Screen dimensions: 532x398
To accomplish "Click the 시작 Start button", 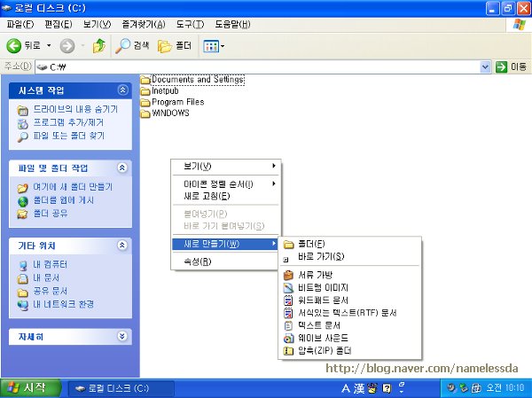I will tap(30, 388).
